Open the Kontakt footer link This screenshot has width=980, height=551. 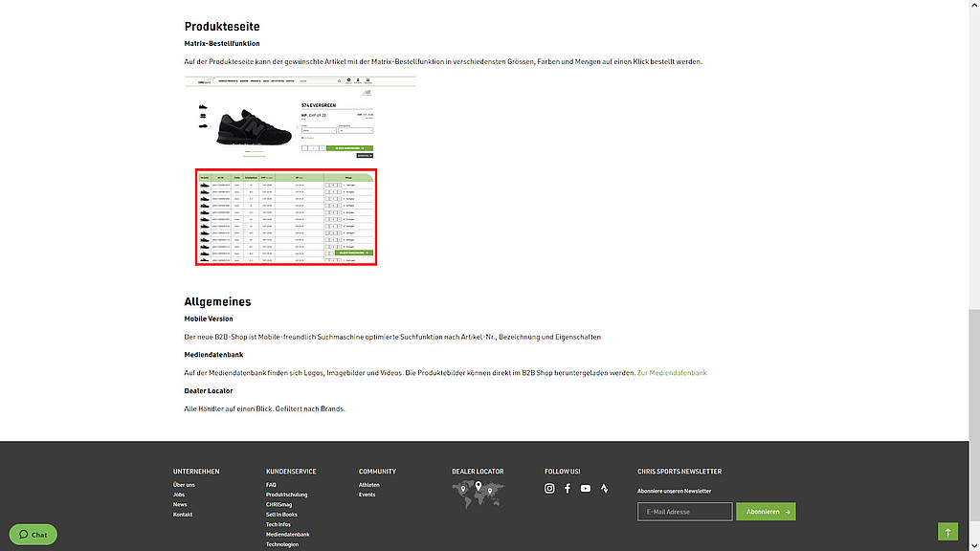pos(183,515)
